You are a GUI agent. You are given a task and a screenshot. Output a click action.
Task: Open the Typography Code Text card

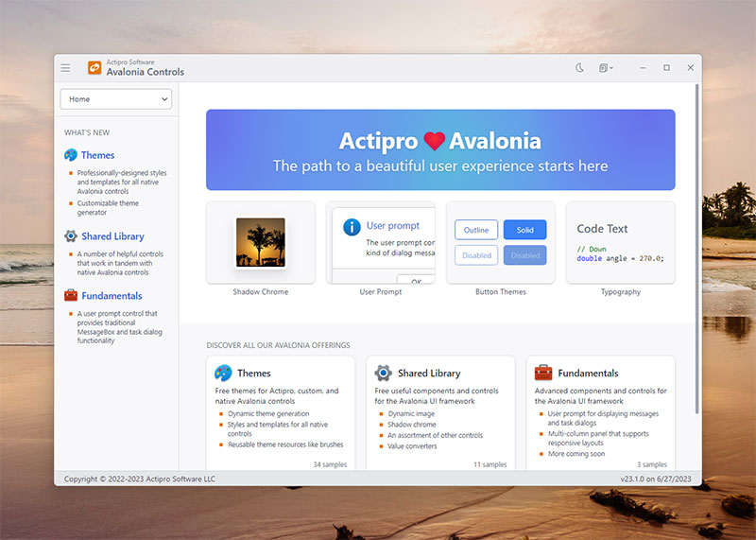(x=621, y=242)
